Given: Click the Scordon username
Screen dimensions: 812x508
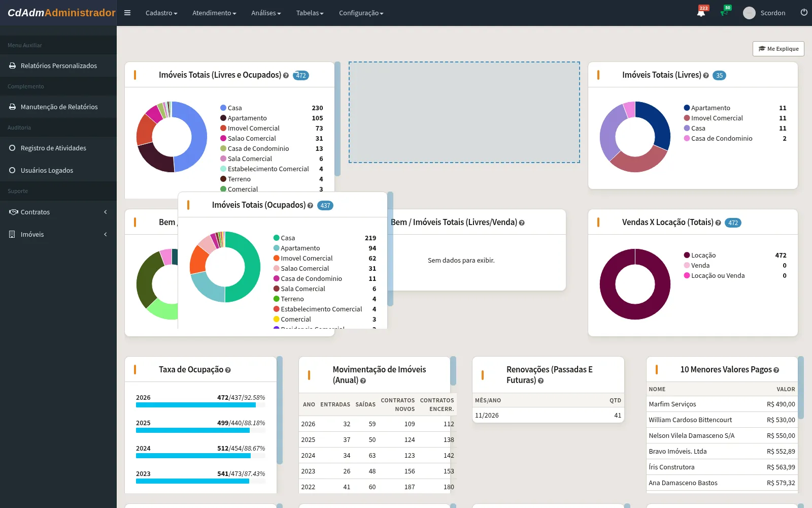Looking at the screenshot, I should tap(772, 13).
